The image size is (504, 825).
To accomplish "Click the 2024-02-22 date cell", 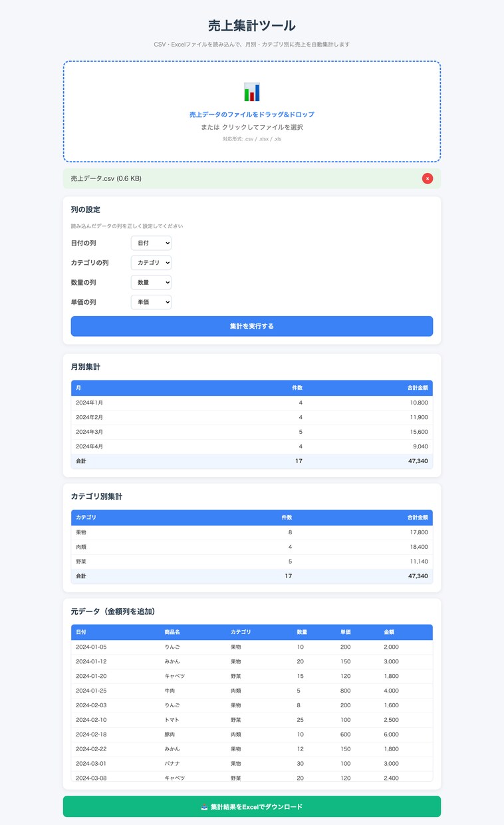I will click(x=91, y=749).
